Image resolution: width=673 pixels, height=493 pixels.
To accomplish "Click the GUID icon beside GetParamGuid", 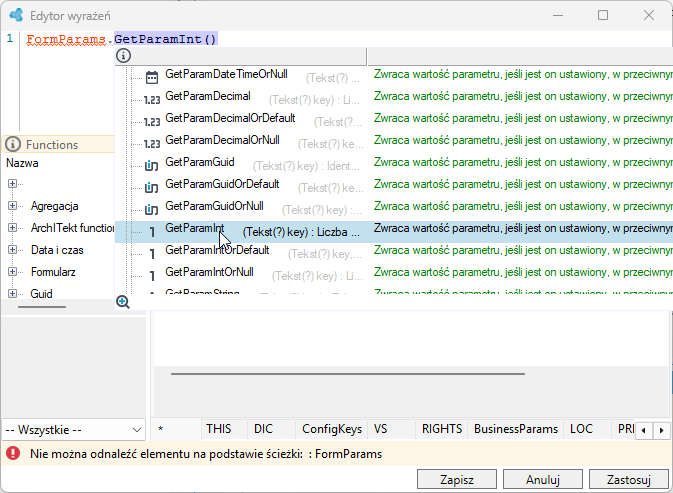I will coord(152,165).
